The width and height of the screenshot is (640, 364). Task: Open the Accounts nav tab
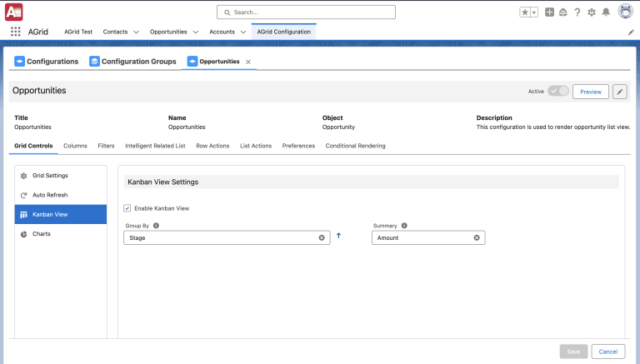point(222,32)
